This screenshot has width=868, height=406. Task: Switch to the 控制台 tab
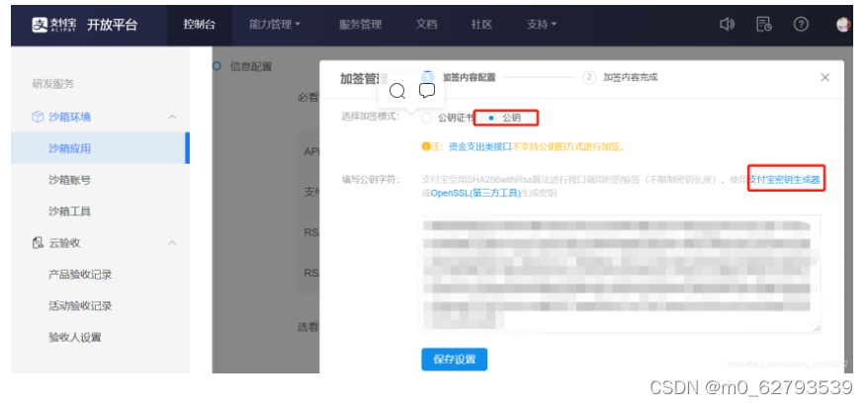coord(199,24)
